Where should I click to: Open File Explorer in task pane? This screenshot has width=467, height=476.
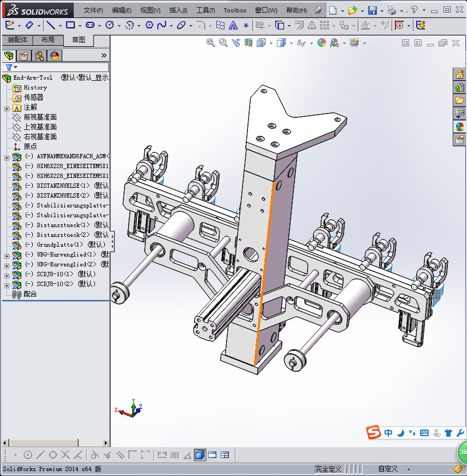click(459, 100)
